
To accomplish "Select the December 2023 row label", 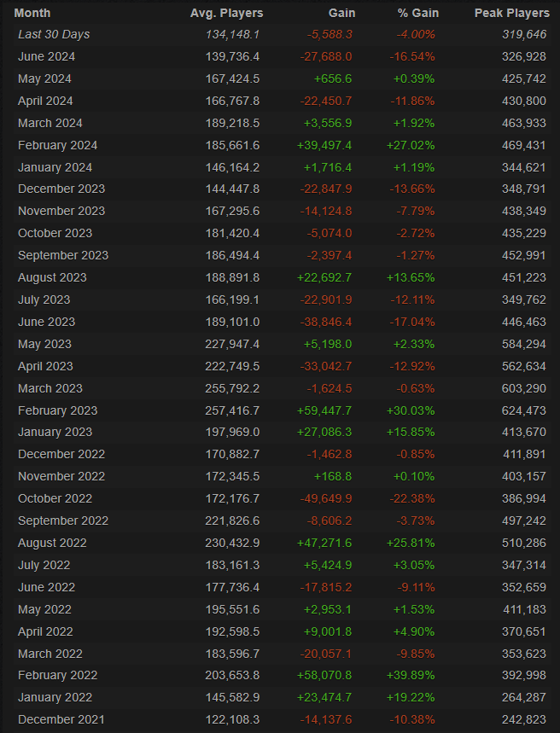I will pyautogui.click(x=61, y=189).
